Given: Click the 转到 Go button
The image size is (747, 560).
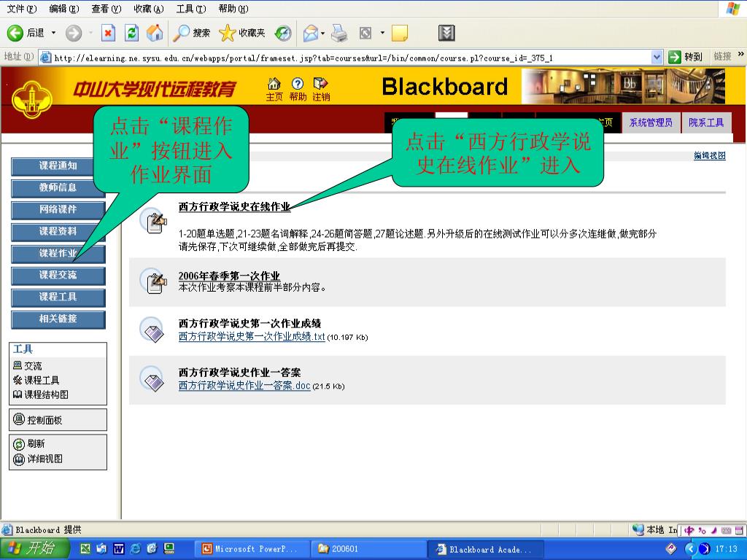Looking at the screenshot, I should coord(685,57).
